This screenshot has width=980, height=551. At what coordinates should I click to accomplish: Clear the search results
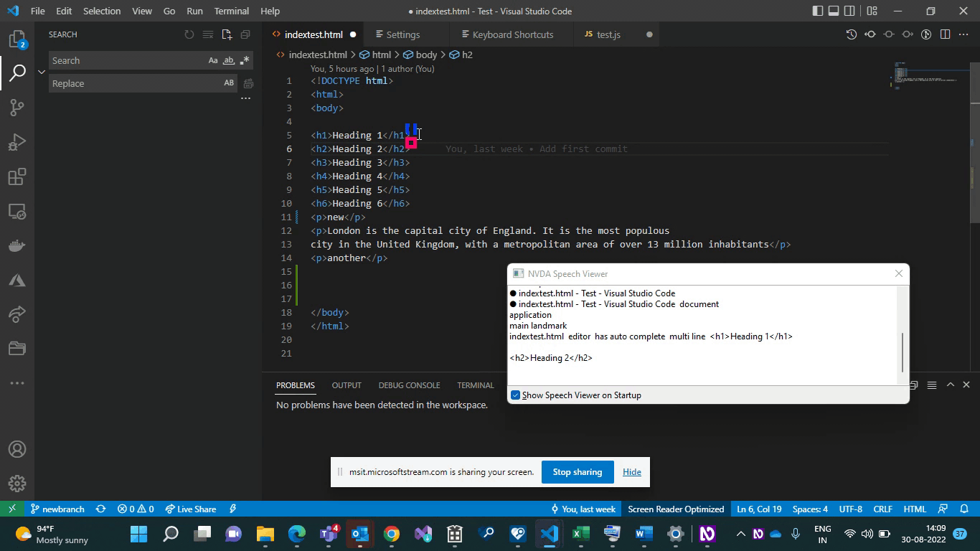coord(208,34)
